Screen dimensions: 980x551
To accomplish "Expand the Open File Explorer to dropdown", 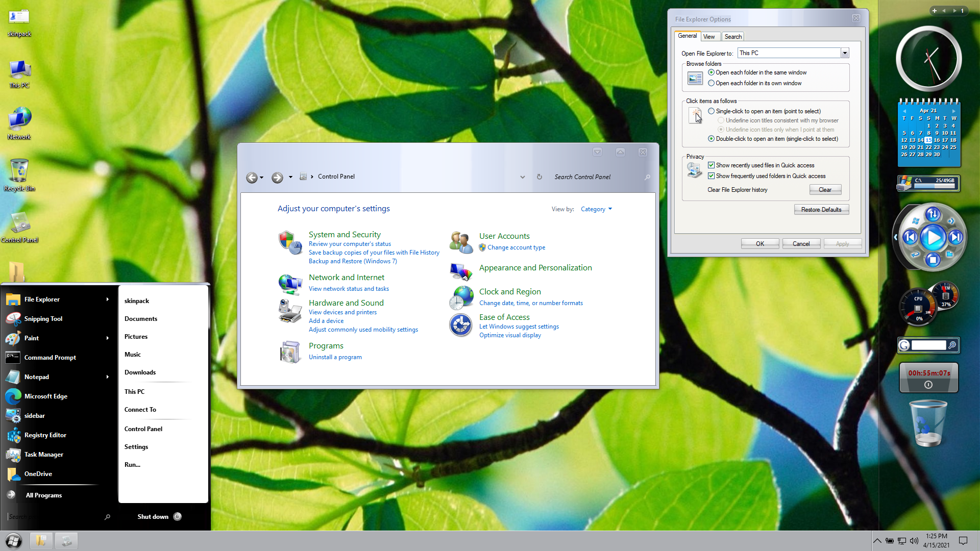I will 845,53.
